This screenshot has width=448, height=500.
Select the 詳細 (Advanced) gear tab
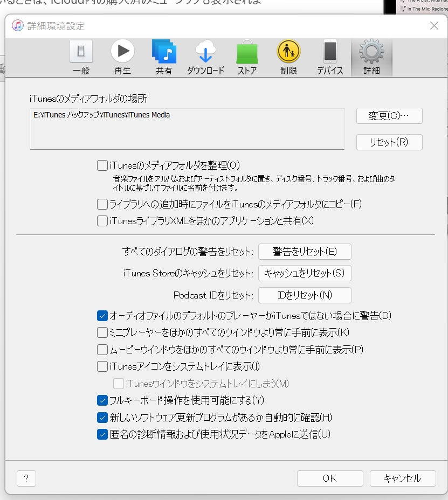(371, 58)
